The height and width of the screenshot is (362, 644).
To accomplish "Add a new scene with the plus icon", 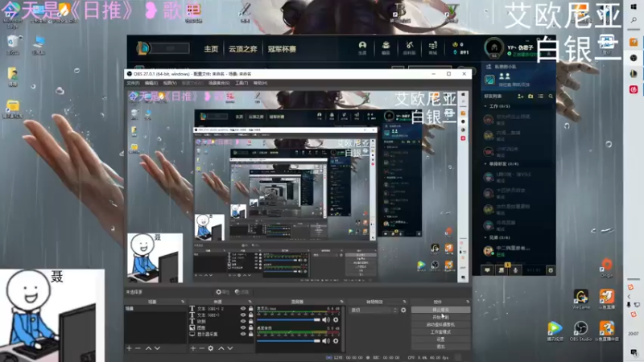I will pyautogui.click(x=129, y=348).
